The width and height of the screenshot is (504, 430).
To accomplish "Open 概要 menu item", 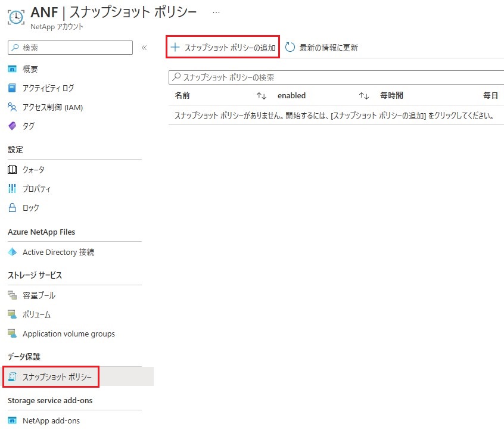I will pos(30,69).
